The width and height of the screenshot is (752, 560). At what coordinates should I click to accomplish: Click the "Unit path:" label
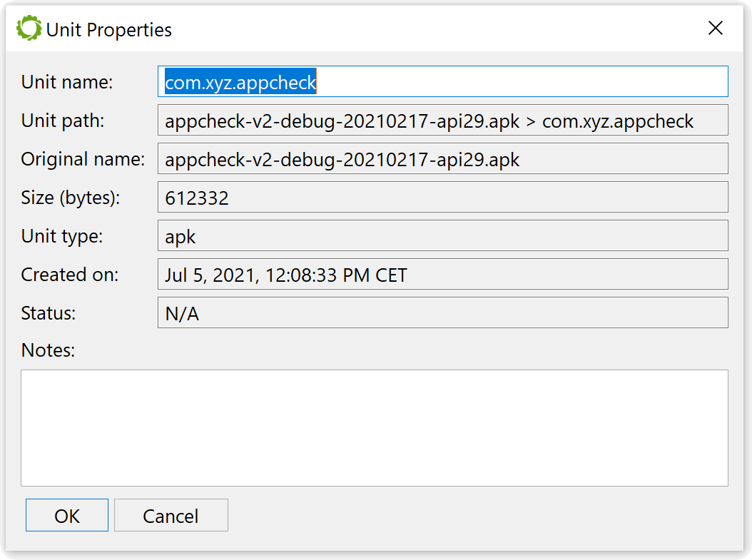[x=62, y=121]
